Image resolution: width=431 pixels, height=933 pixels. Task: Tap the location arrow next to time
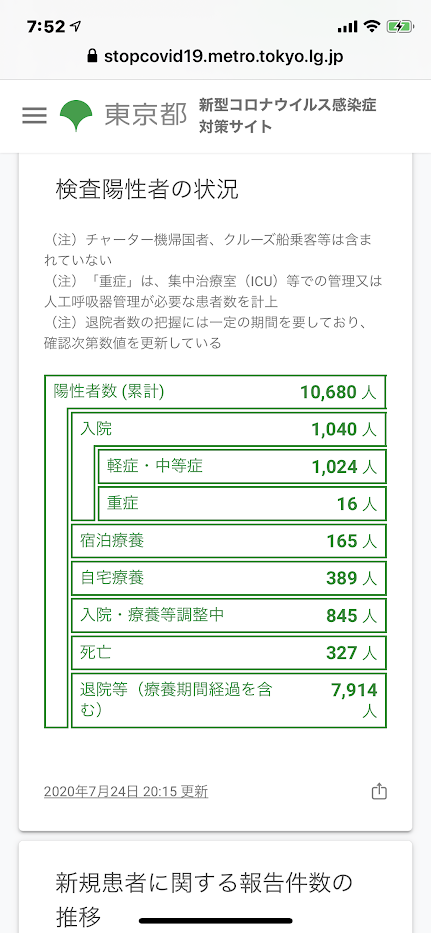(x=76, y=26)
